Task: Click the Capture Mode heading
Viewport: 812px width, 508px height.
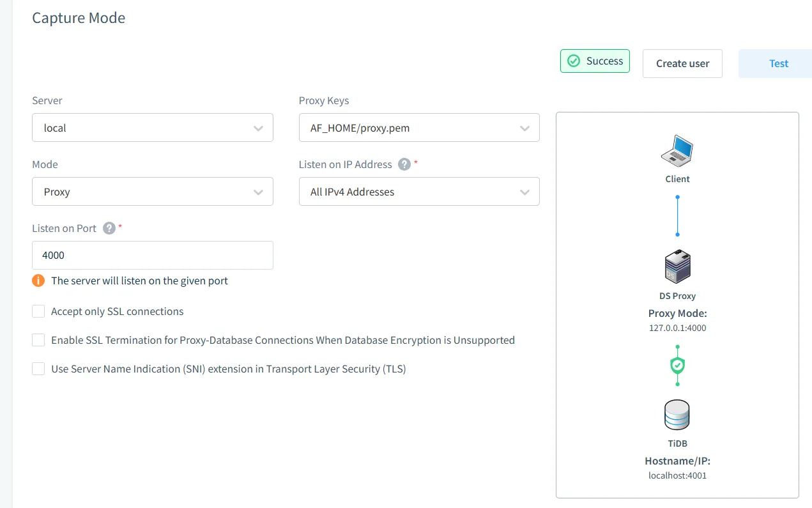Action: coord(79,18)
